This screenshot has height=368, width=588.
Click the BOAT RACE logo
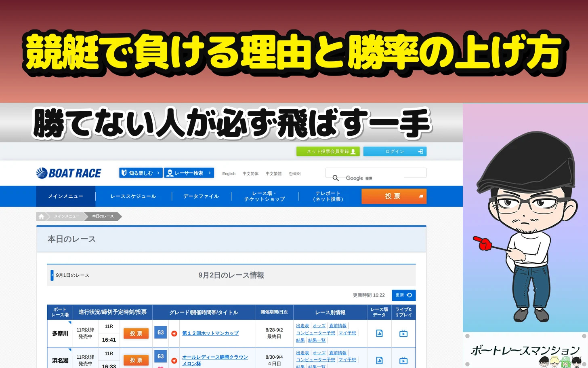tap(69, 173)
